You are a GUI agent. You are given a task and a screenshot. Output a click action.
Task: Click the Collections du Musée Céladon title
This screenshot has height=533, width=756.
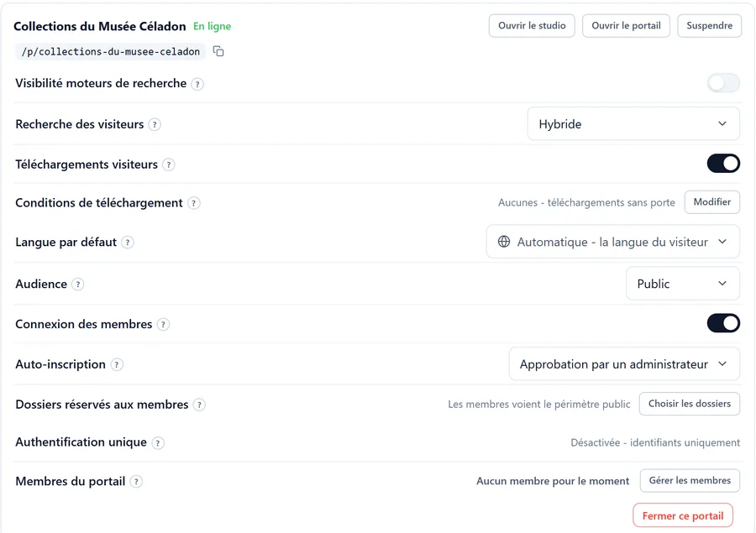[x=100, y=26]
